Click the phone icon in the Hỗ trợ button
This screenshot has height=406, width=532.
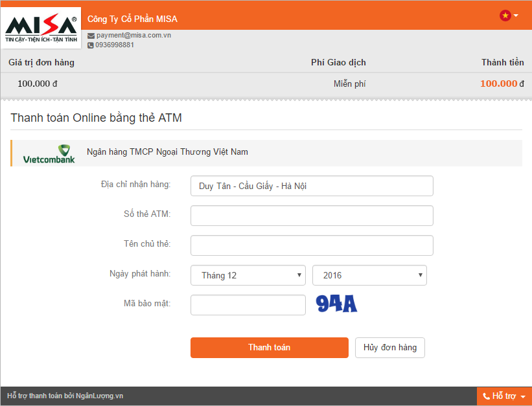pyautogui.click(x=486, y=396)
